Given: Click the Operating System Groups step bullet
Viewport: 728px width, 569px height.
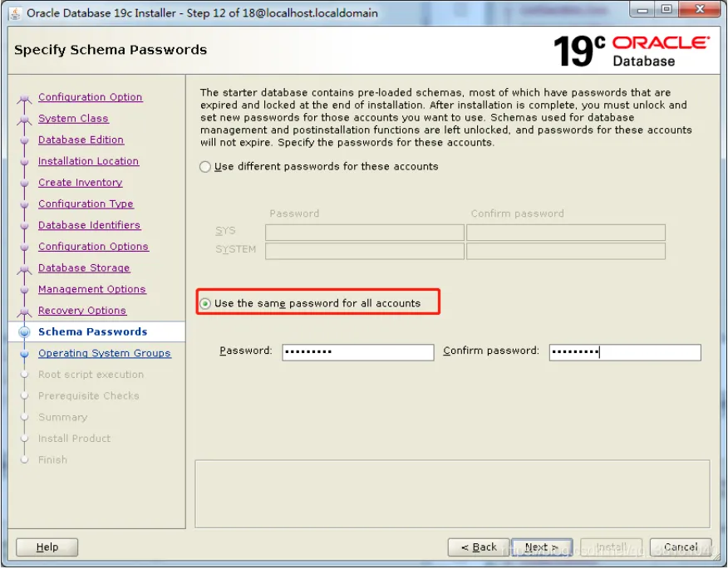Looking at the screenshot, I should [x=25, y=354].
